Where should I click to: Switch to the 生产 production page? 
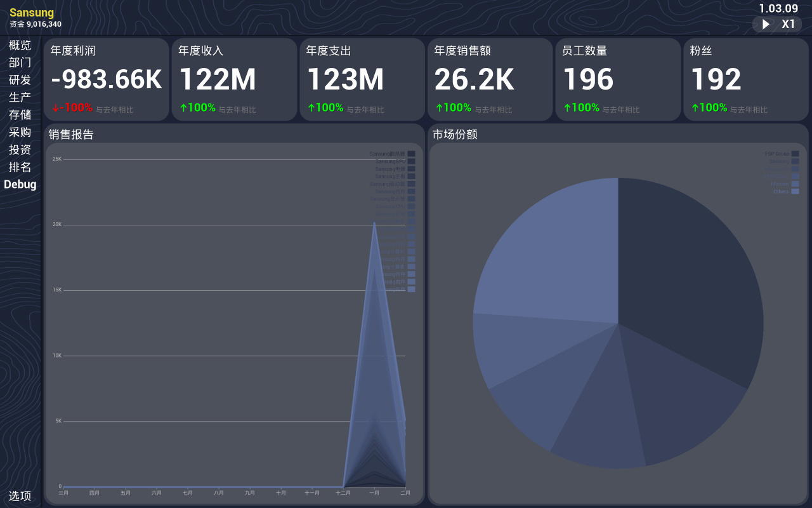point(20,97)
